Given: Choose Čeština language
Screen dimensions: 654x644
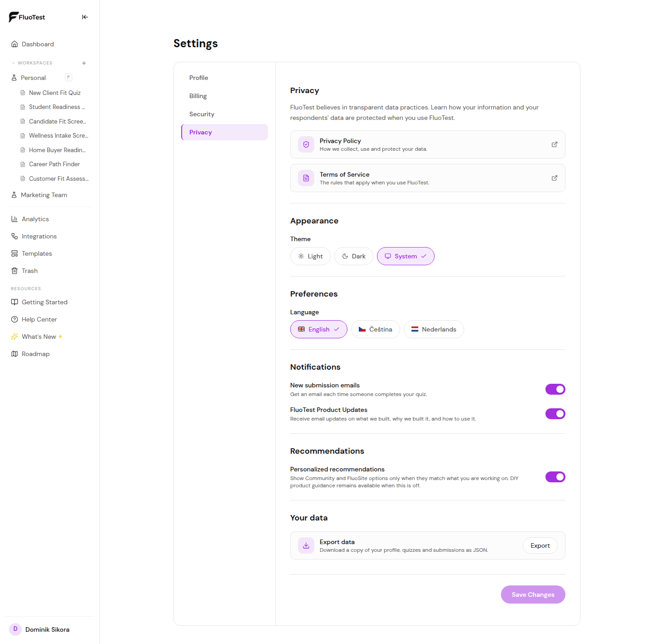Looking at the screenshot, I should click(x=376, y=329).
